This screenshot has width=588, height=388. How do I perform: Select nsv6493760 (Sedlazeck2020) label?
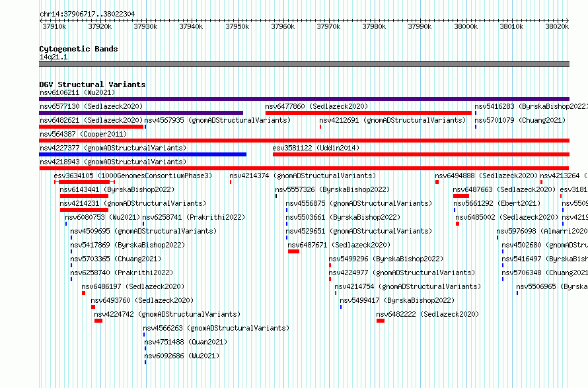click(x=142, y=300)
